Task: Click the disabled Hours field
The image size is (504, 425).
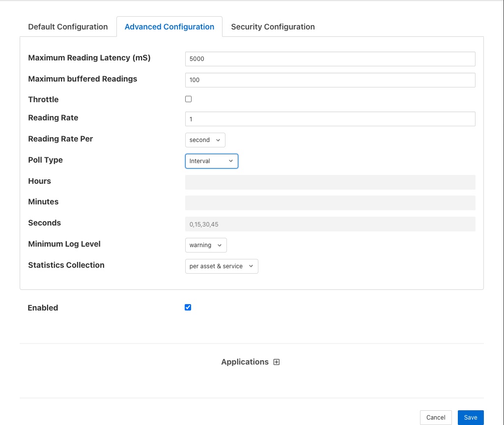Action: coord(330,182)
